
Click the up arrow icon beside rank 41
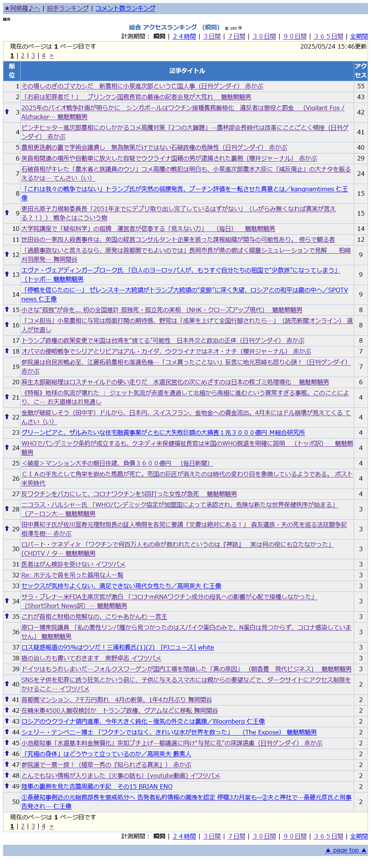tap(7, 699)
